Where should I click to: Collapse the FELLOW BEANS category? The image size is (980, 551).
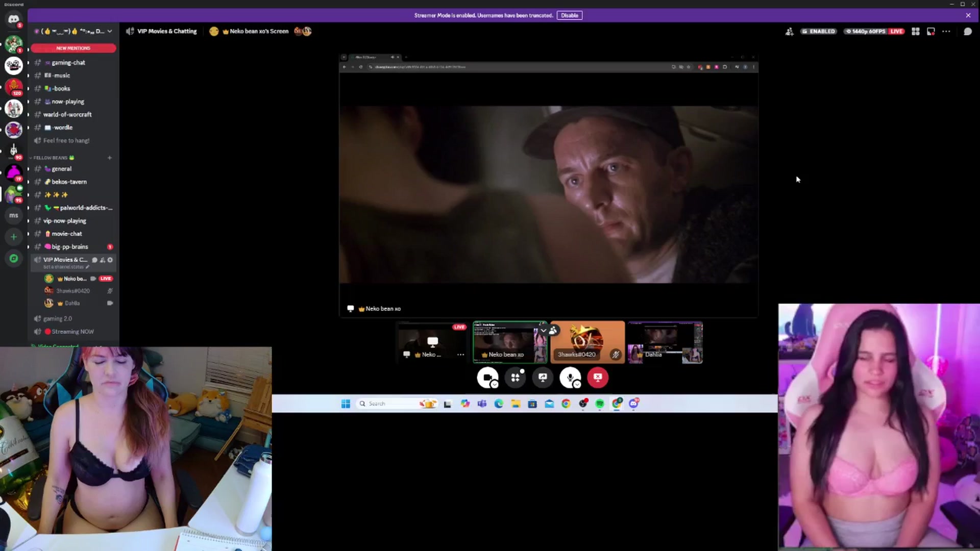click(x=51, y=158)
